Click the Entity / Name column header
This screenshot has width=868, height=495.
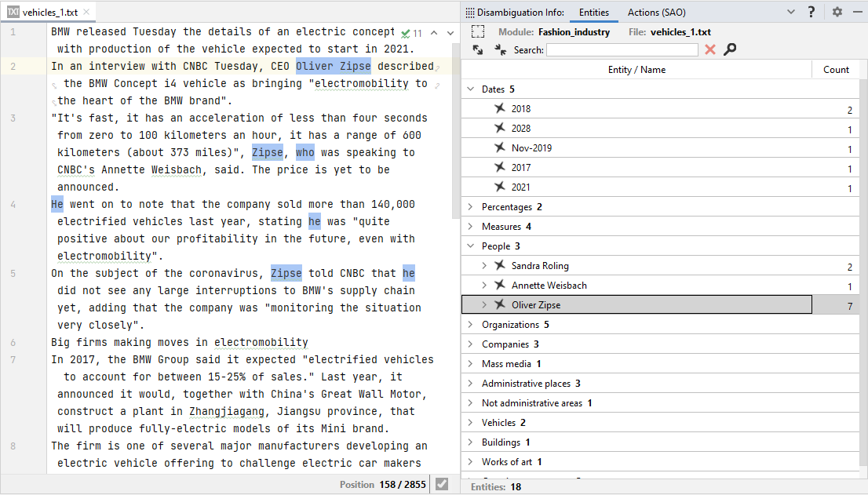tap(636, 70)
